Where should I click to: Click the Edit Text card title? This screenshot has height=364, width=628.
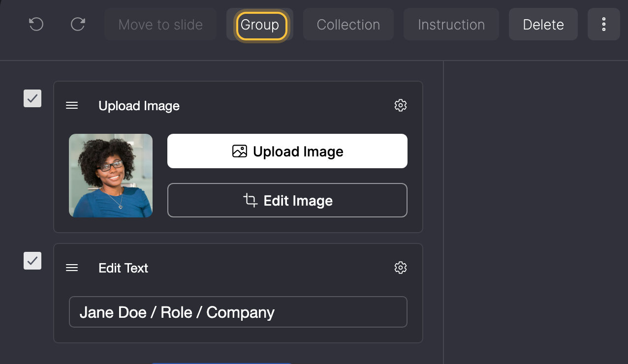123,268
